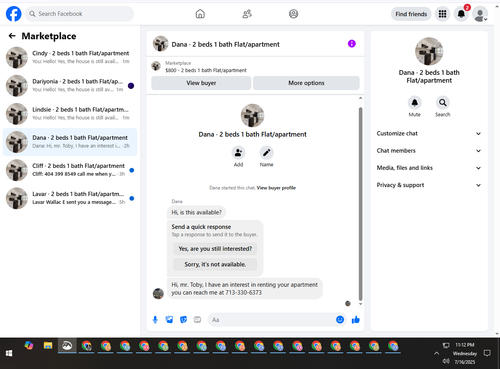The height and width of the screenshot is (369, 500).
Task: Expand Media, files and links section
Action: coord(429,168)
